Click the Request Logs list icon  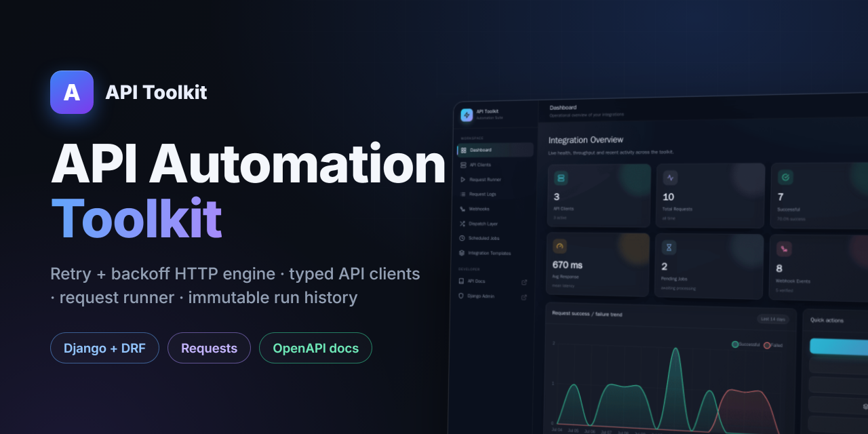pos(463,194)
